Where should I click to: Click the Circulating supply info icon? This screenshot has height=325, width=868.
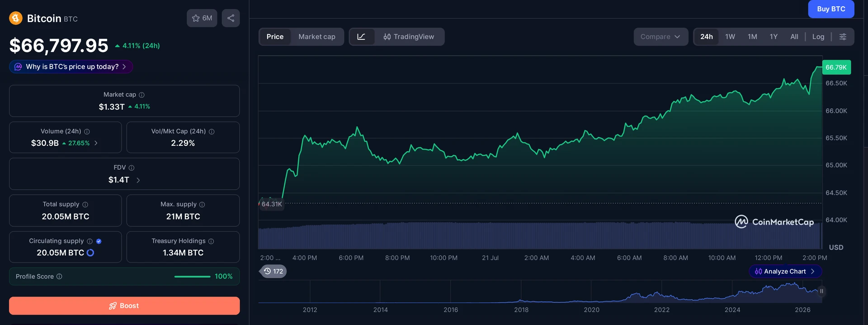coord(90,241)
